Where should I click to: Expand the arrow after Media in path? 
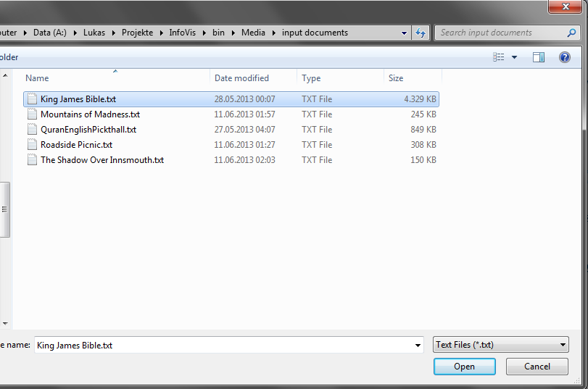pyautogui.click(x=273, y=33)
